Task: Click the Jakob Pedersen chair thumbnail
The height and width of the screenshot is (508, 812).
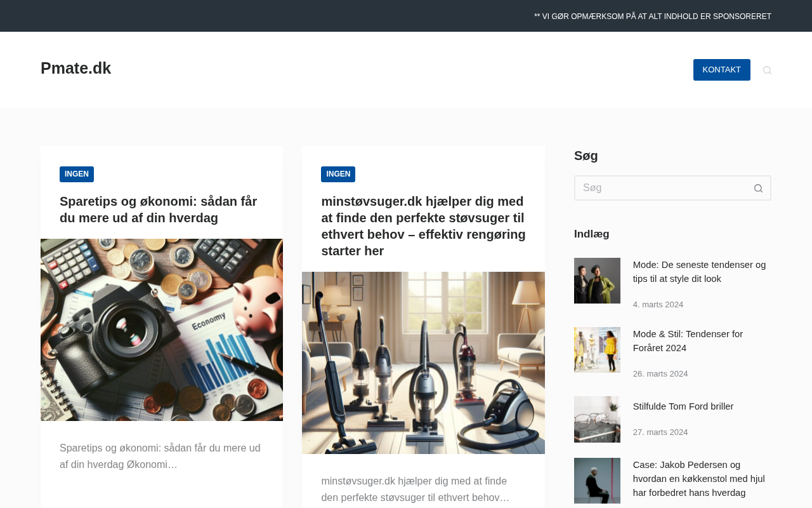Action: tap(597, 481)
